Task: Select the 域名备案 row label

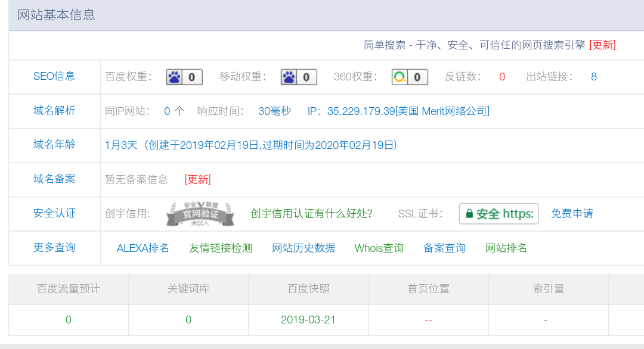Action: click(x=54, y=179)
